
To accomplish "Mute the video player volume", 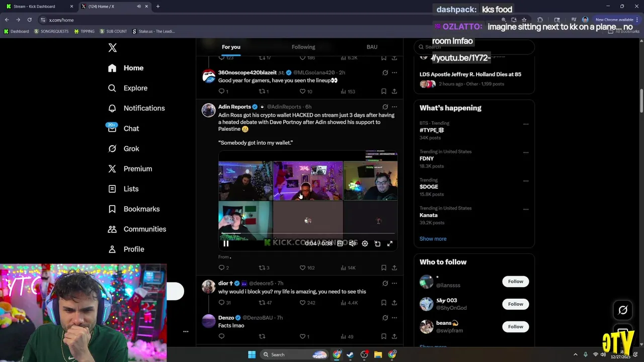I will (353, 243).
